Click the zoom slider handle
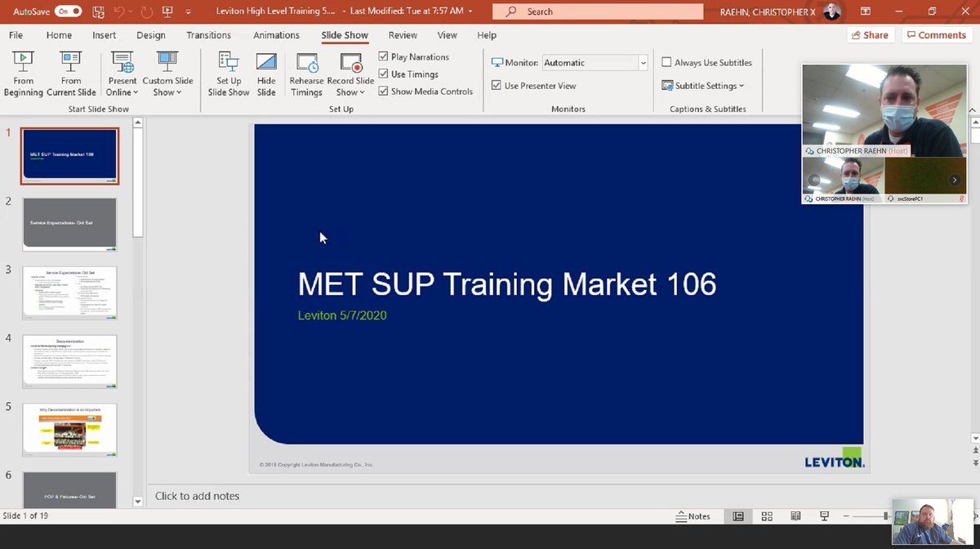 [887, 516]
